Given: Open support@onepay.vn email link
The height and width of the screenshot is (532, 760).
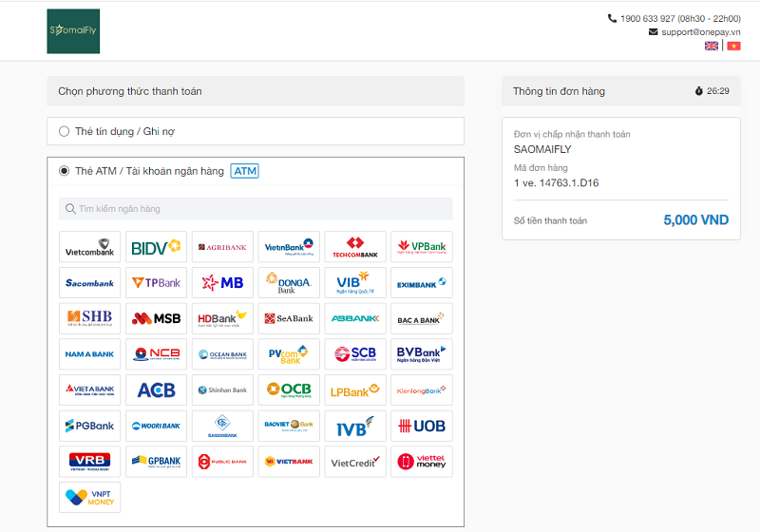Looking at the screenshot, I should click(x=701, y=32).
